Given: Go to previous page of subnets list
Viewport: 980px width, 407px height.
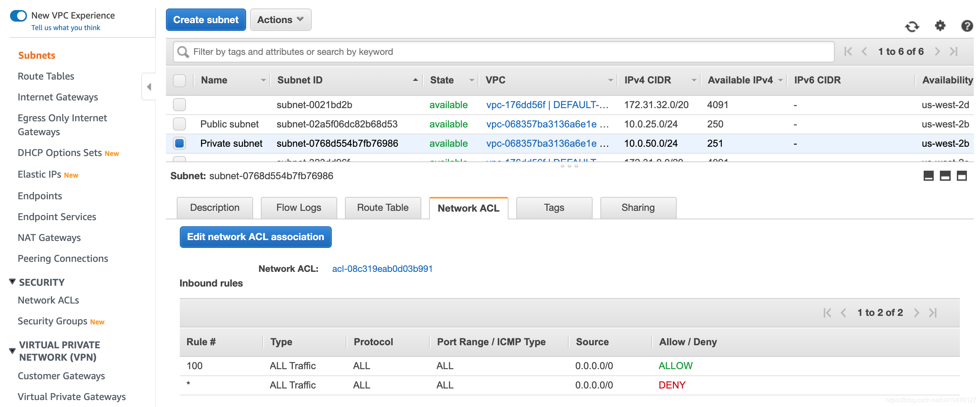Looking at the screenshot, I should pyautogui.click(x=865, y=51).
